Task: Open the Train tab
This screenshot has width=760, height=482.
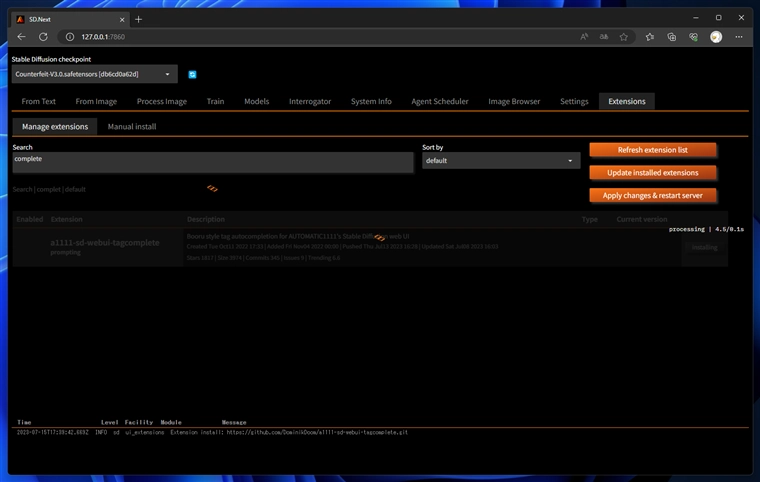Action: (215, 101)
